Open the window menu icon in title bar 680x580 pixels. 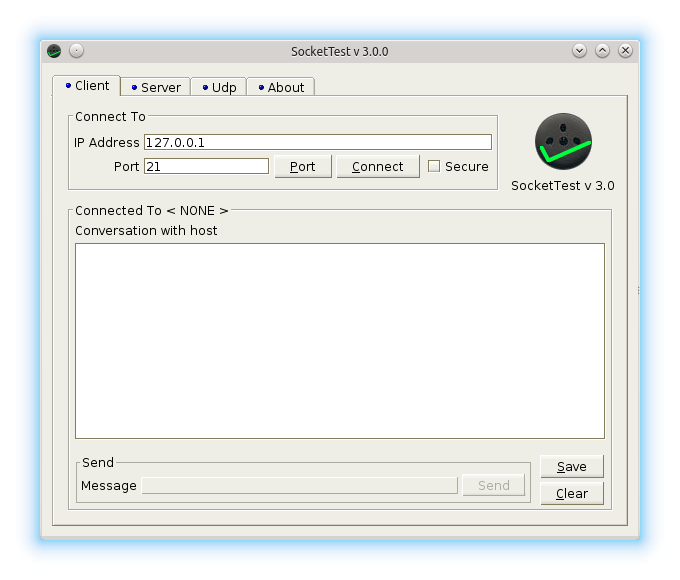[54, 51]
